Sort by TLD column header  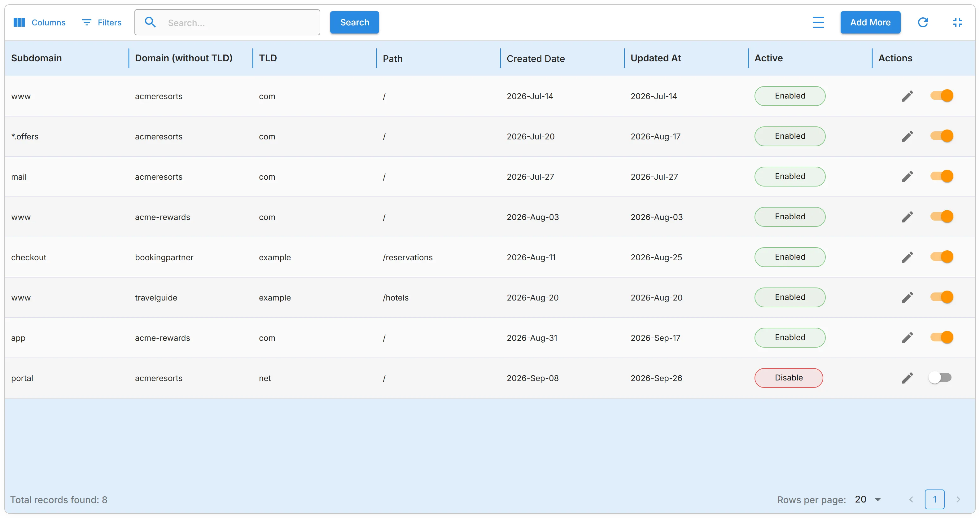click(268, 58)
